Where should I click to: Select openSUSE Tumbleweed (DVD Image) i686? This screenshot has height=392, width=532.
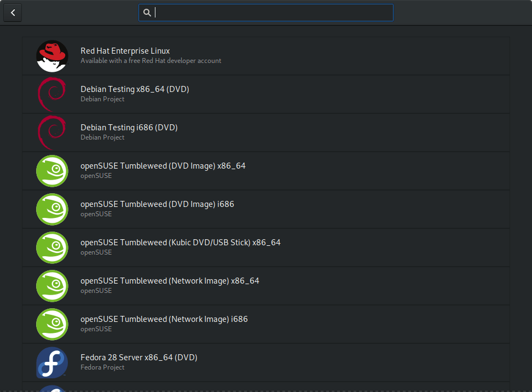click(x=157, y=204)
